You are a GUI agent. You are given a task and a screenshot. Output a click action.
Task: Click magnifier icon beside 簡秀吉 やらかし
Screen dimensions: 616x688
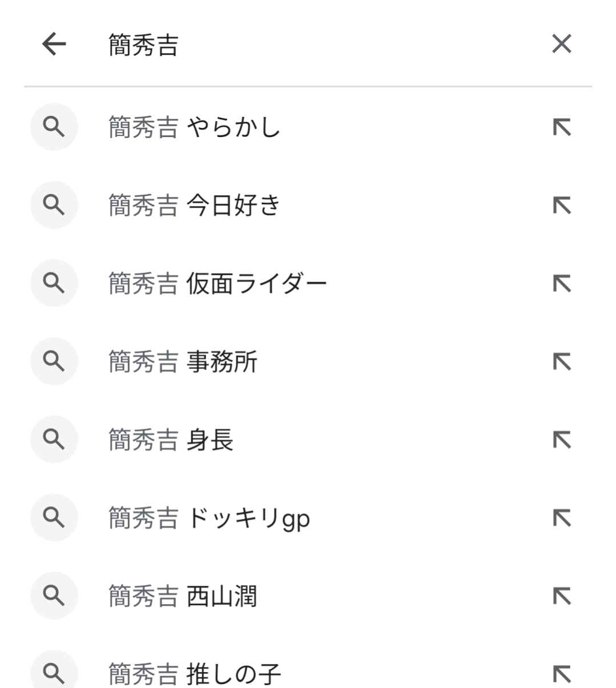pyautogui.click(x=54, y=127)
